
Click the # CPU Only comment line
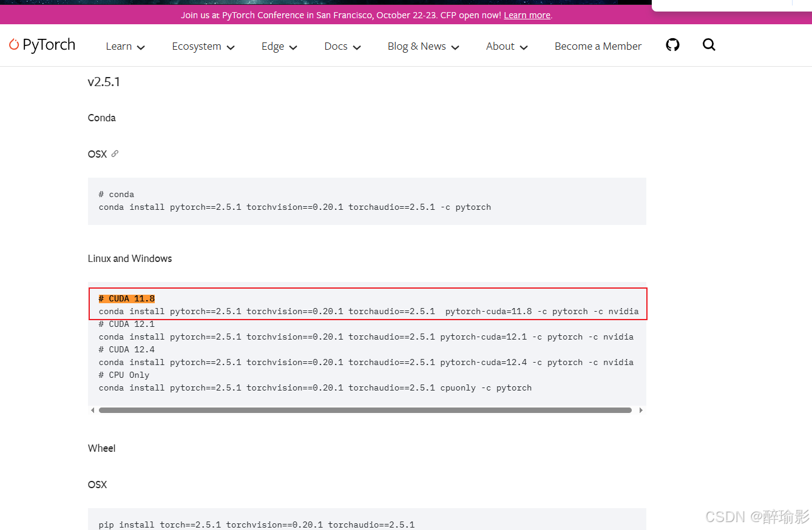[x=124, y=375]
